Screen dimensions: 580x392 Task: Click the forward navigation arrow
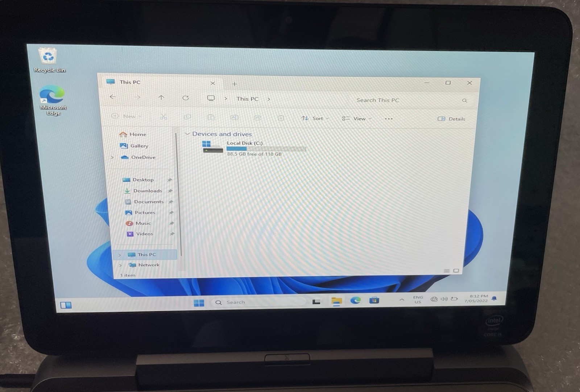[137, 97]
